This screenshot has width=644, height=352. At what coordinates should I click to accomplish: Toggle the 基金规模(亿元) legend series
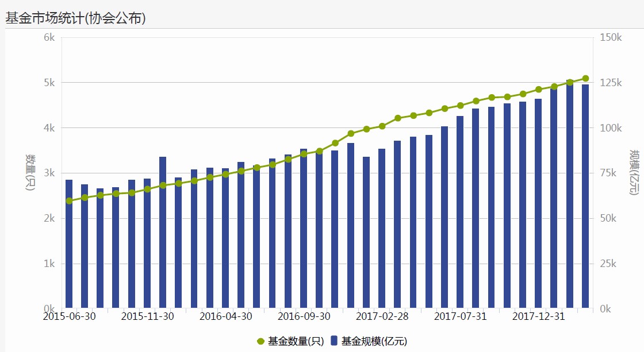[374, 341]
